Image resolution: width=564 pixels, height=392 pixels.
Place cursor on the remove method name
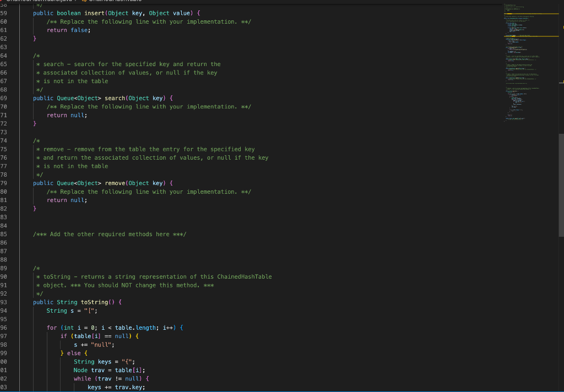[x=115, y=183]
